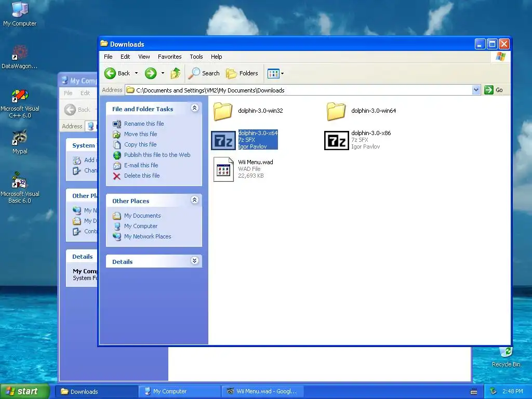This screenshot has height=399, width=532.
Task: Click the Start button
Action: click(x=25, y=391)
